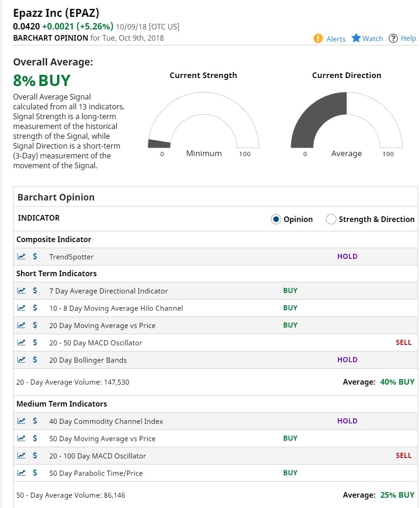Click the 40% BUY short term average
The width and height of the screenshot is (420, 508).
(397, 382)
